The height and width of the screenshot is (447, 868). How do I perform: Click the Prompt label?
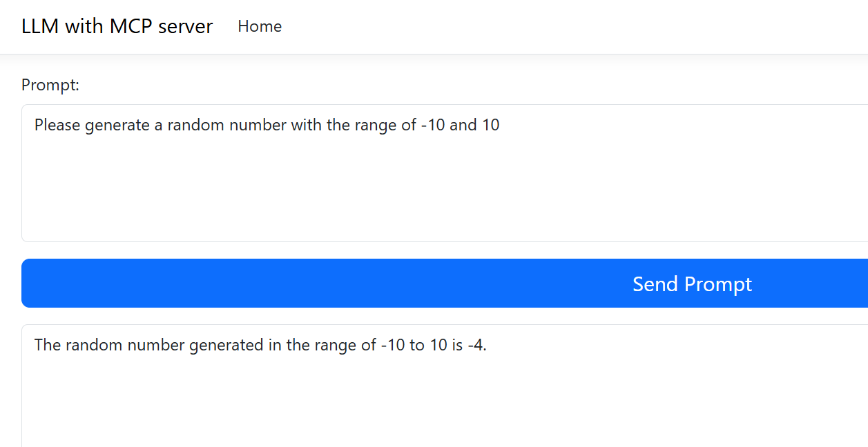pyautogui.click(x=50, y=85)
